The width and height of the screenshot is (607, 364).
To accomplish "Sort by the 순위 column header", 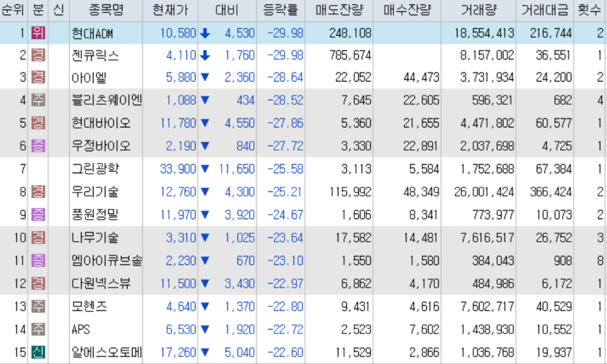I will tap(14, 10).
